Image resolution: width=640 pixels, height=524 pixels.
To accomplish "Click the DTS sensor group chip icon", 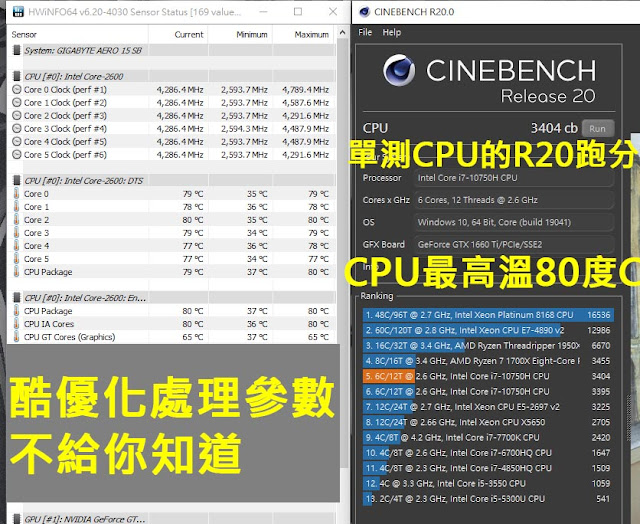I will (x=17, y=180).
